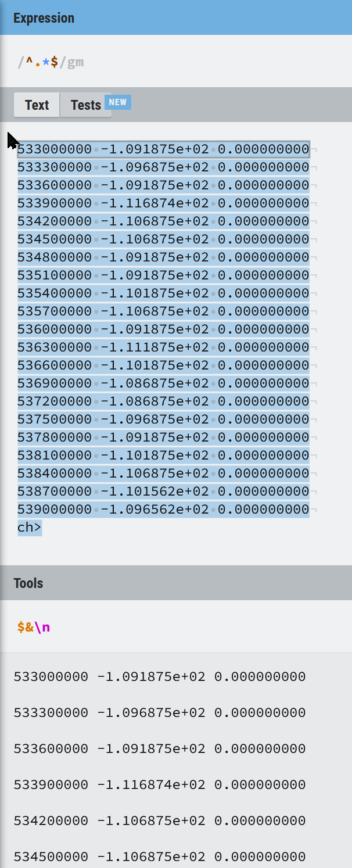Click the text line starting with 536300000
The height and width of the screenshot is (868, 352).
point(163,347)
